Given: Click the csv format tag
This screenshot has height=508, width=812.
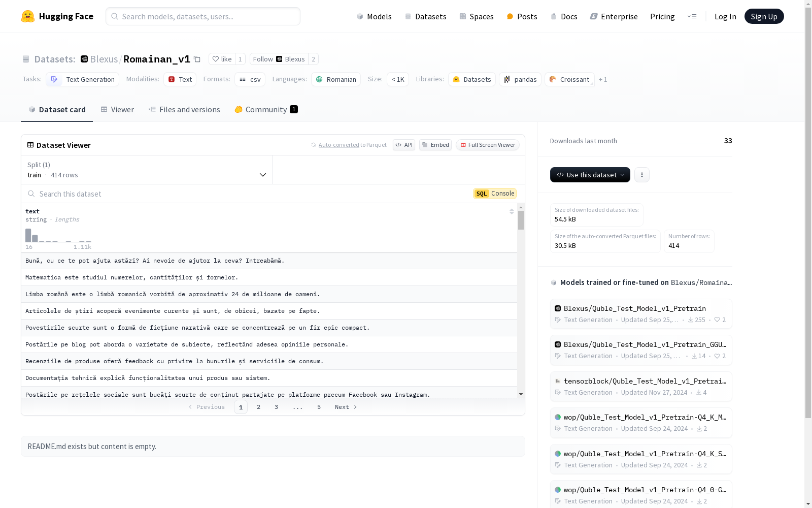Looking at the screenshot, I should (250, 79).
